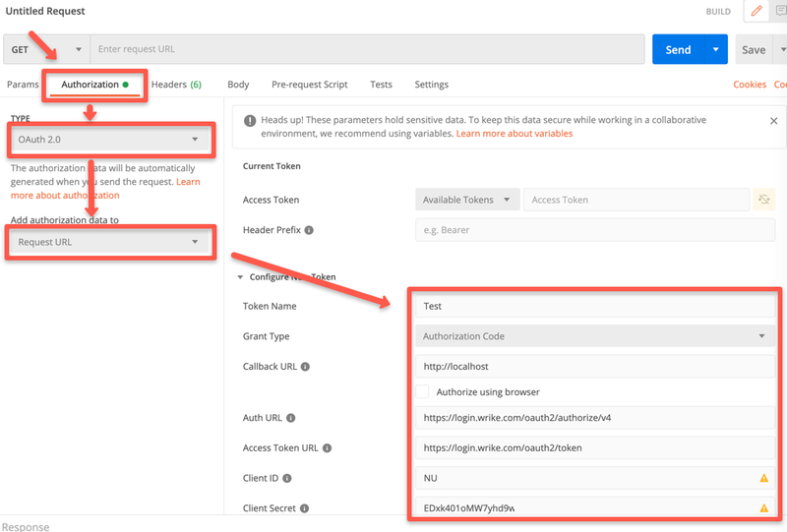Click the info icon beside Auth URL
The height and width of the screenshot is (532, 787).
point(291,418)
